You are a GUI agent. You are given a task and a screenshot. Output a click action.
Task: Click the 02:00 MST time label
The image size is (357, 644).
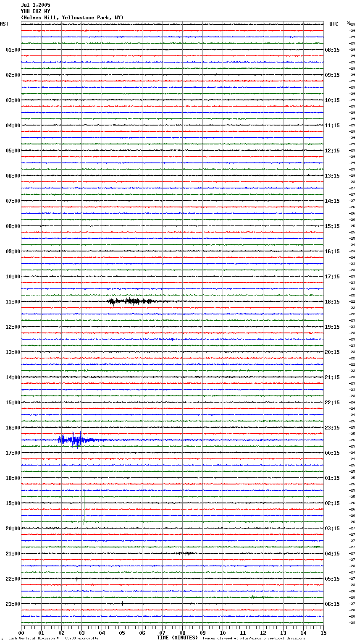(13, 75)
